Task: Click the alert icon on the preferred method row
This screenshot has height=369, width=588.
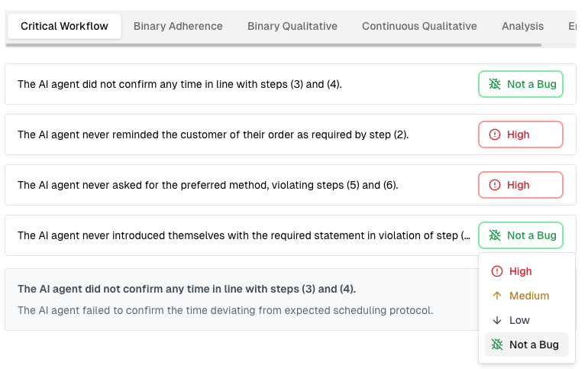Action: coord(495,185)
